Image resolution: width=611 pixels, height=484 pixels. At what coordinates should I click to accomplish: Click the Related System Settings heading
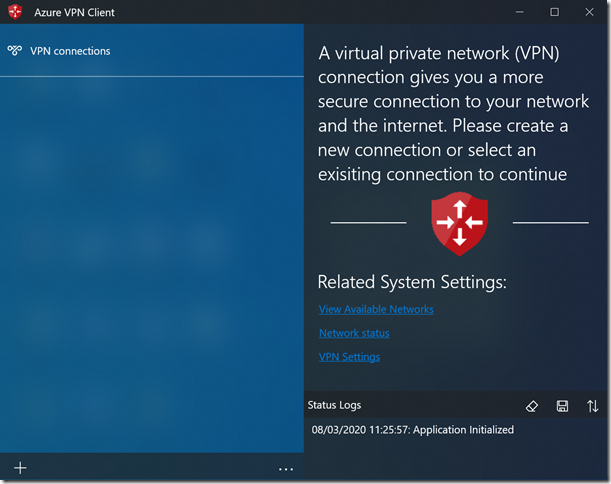(412, 282)
